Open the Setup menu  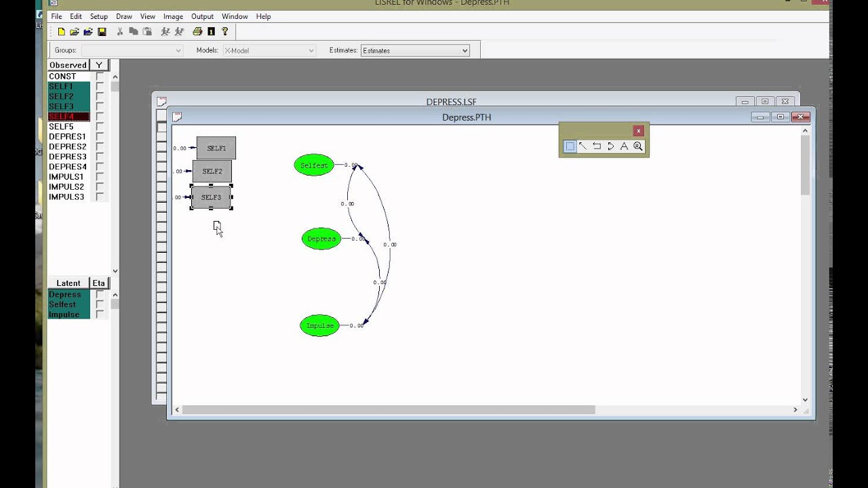[99, 16]
